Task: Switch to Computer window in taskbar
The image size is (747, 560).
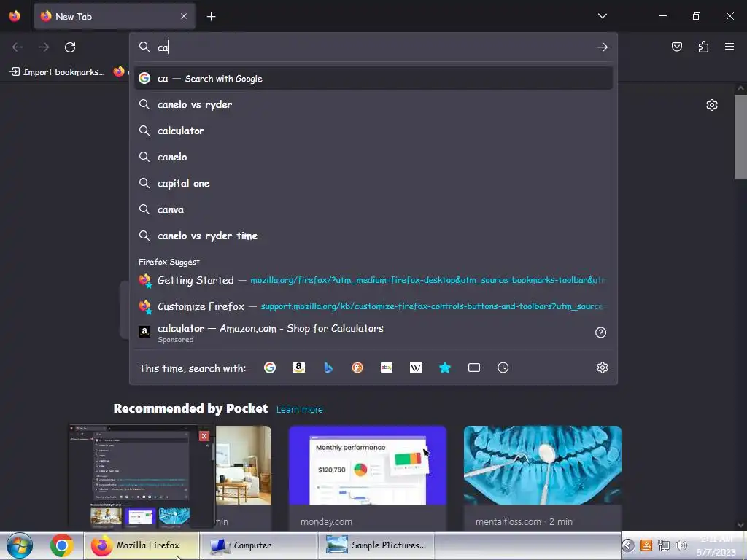Action: pos(258,545)
